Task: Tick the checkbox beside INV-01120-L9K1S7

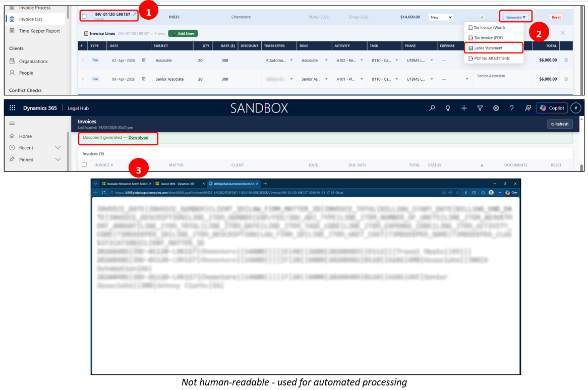Action: tap(84, 16)
